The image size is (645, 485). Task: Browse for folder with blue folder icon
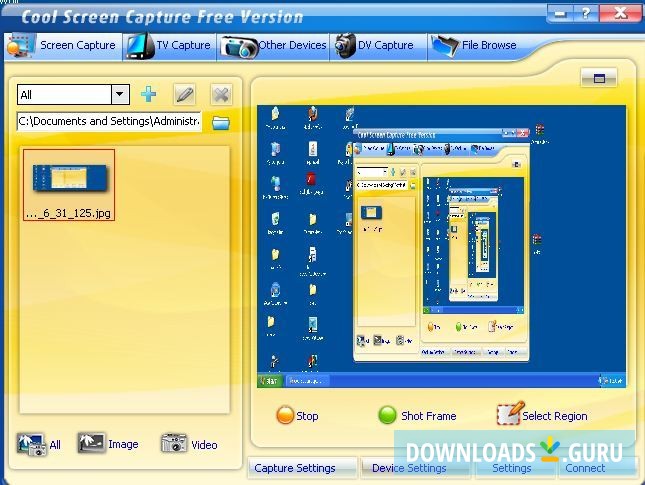pyautogui.click(x=221, y=123)
